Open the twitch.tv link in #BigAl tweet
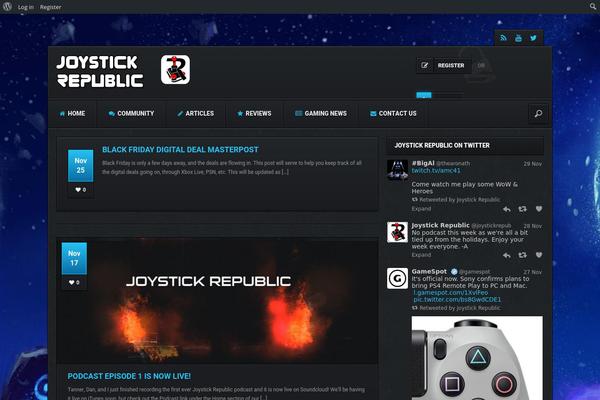Screen dimensions: 600x400 tap(436, 171)
